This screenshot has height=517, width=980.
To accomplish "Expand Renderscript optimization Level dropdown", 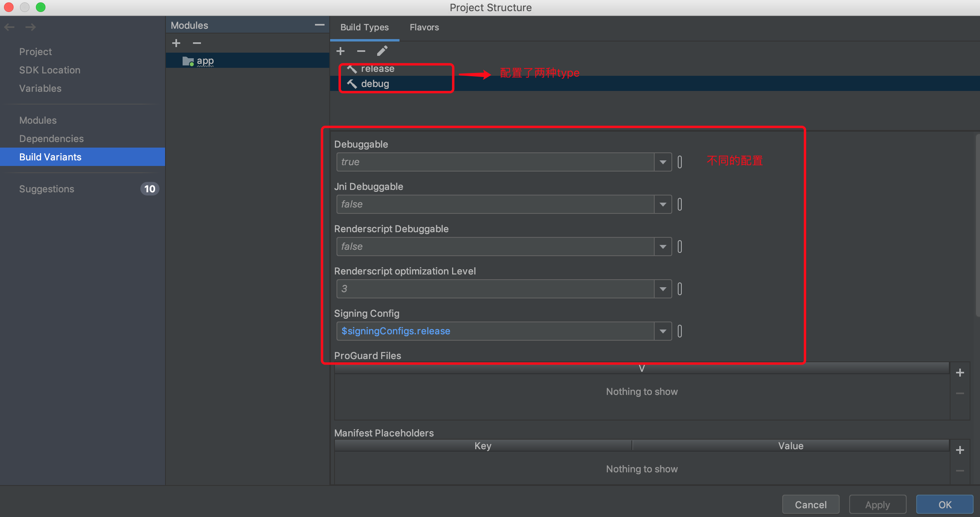I will pos(663,289).
